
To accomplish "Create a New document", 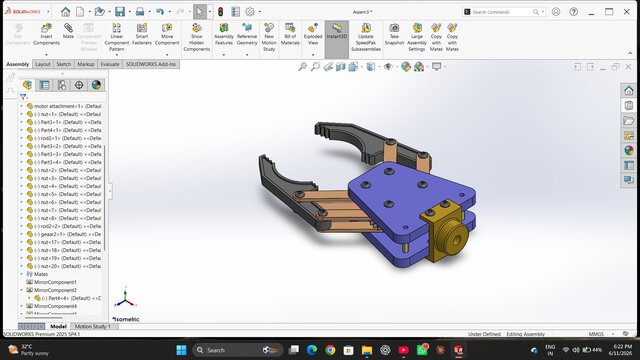I will pyautogui.click(x=80, y=12).
